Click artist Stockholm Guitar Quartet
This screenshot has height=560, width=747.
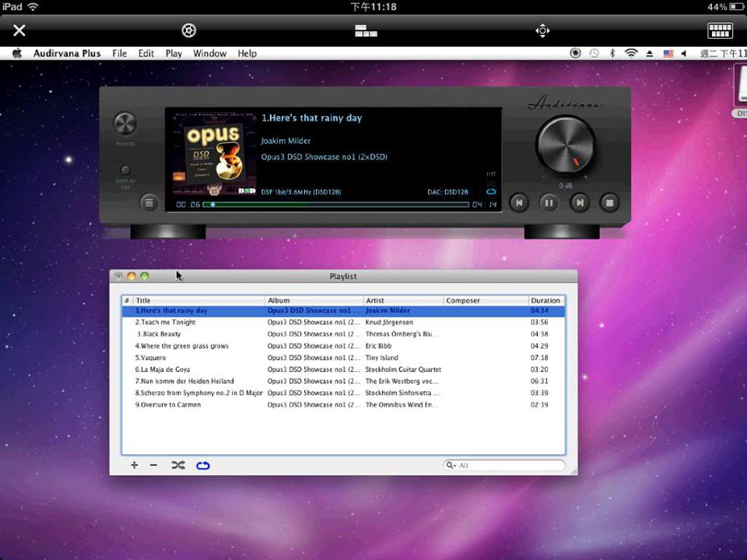(403, 369)
